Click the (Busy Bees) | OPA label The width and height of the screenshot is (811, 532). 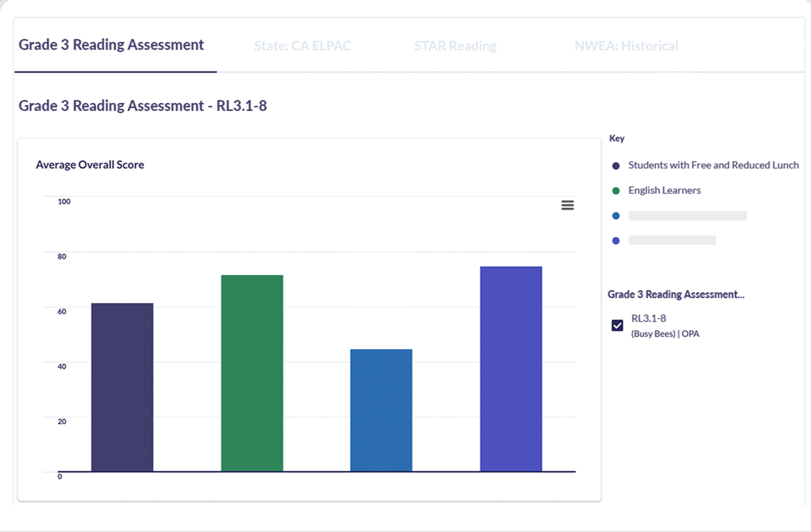[665, 333]
